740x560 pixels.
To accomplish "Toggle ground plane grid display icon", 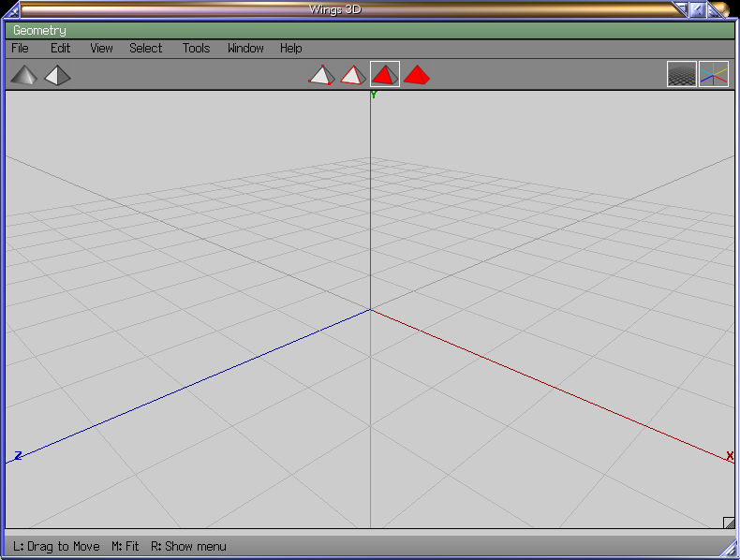I will click(x=681, y=75).
